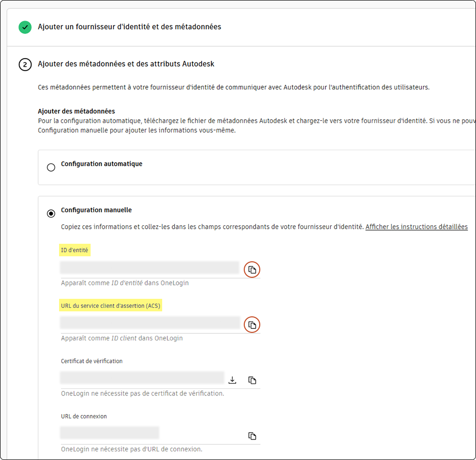Collapse the Ajouter des métadonnées et des attributs section
Image resolution: width=476 pixels, height=460 pixels.
click(133, 65)
